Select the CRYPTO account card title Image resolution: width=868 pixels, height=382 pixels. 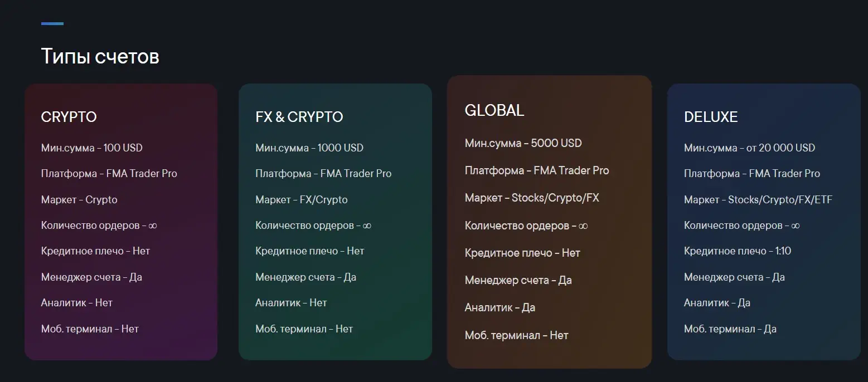click(x=69, y=117)
